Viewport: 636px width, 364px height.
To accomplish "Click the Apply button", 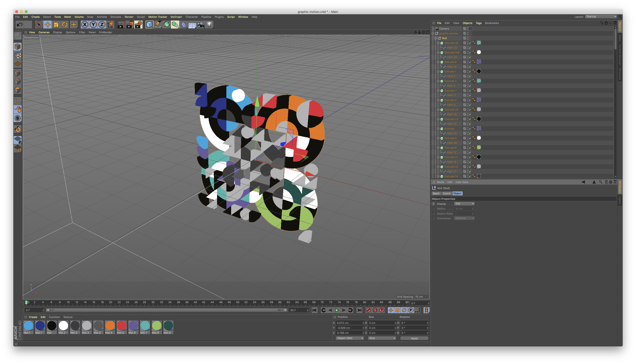I will (414, 339).
